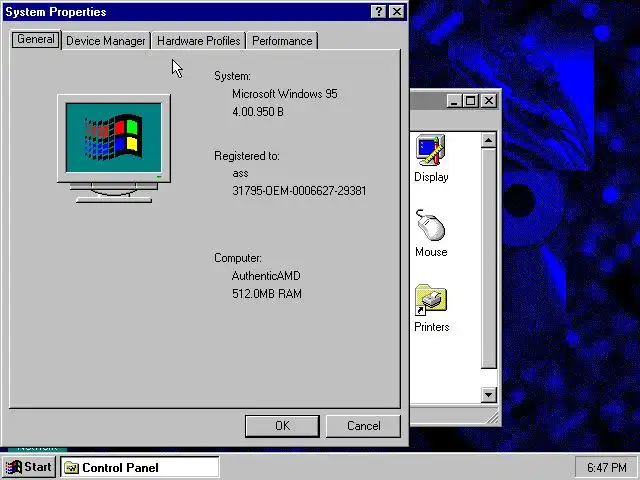Switch to the Performance tab

(x=282, y=41)
